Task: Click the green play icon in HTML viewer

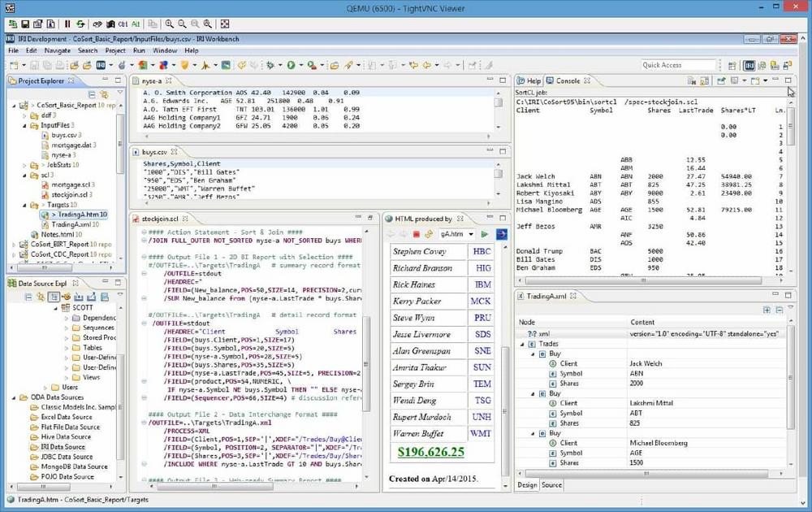Action: click(486, 234)
